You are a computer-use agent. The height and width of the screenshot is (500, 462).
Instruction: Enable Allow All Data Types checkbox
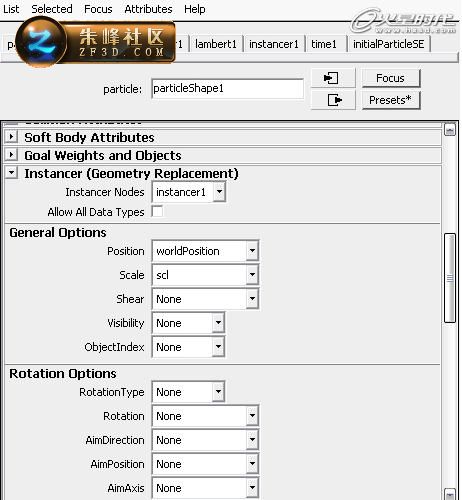tap(157, 211)
